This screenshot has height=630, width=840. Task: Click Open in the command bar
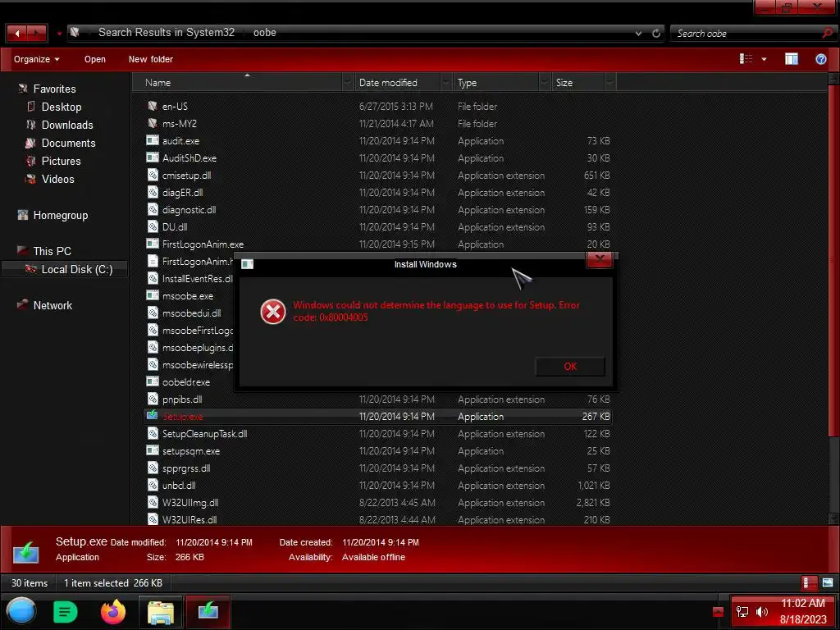[95, 59]
